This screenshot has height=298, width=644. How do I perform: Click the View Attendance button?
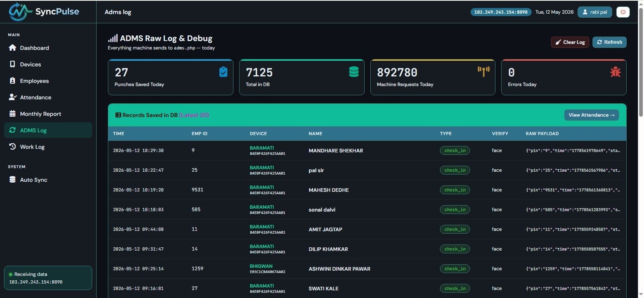click(591, 115)
